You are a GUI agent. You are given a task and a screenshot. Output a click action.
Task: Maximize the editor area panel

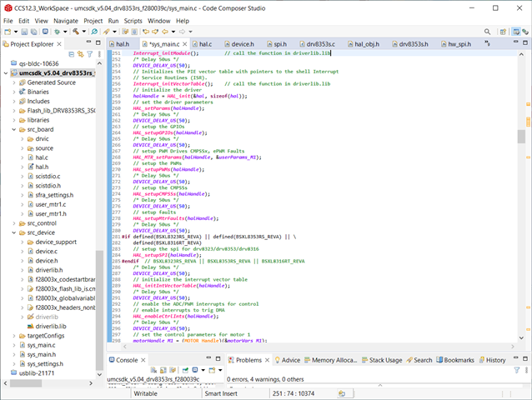[x=524, y=42]
